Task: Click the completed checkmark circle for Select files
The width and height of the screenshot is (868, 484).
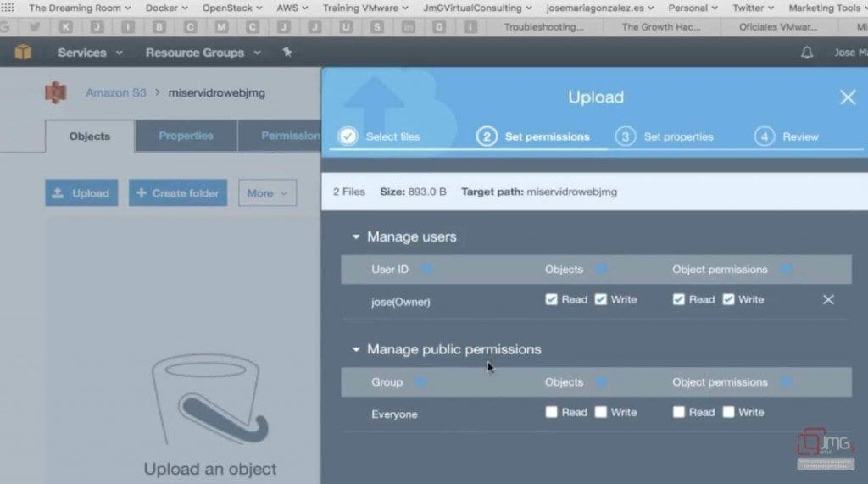Action: (348, 136)
